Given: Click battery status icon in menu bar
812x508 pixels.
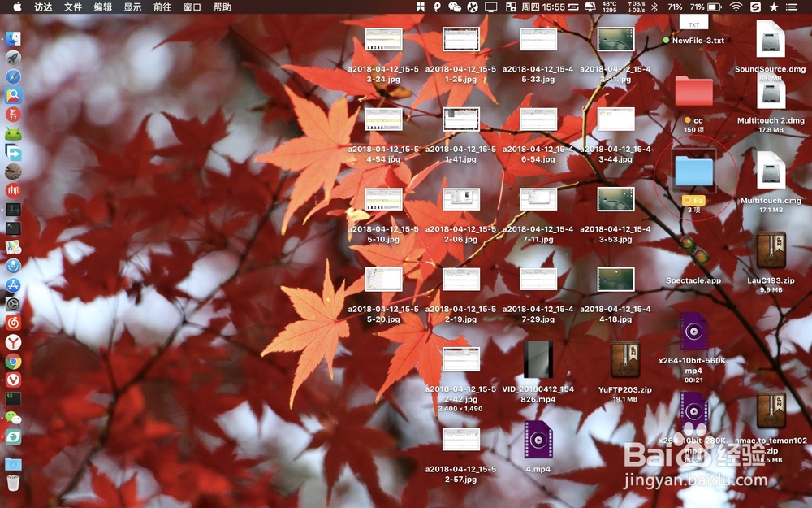Looking at the screenshot, I should [715, 7].
